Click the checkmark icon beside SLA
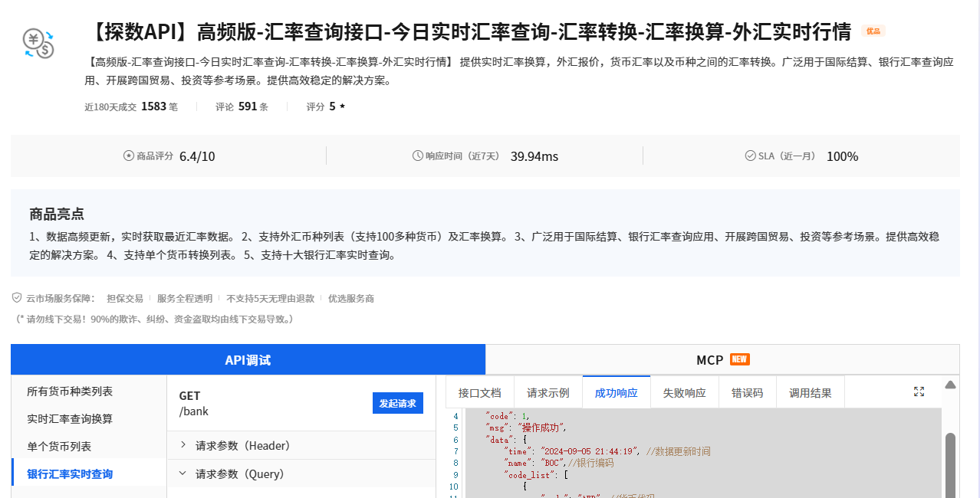Image resolution: width=980 pixels, height=498 pixels. [x=751, y=156]
